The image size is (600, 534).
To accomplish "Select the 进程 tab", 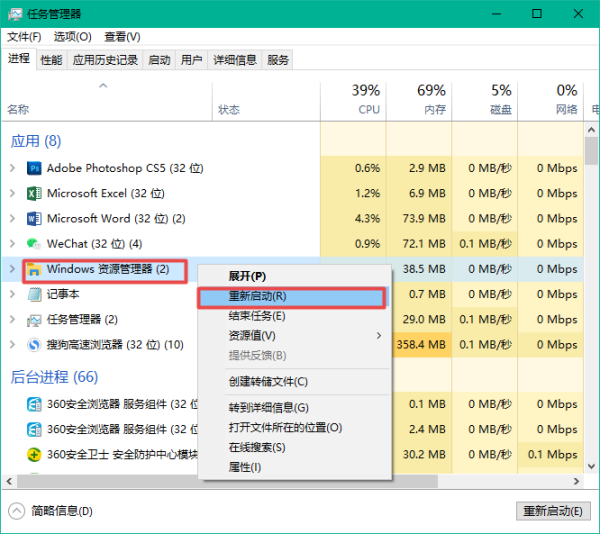I will click(19, 59).
